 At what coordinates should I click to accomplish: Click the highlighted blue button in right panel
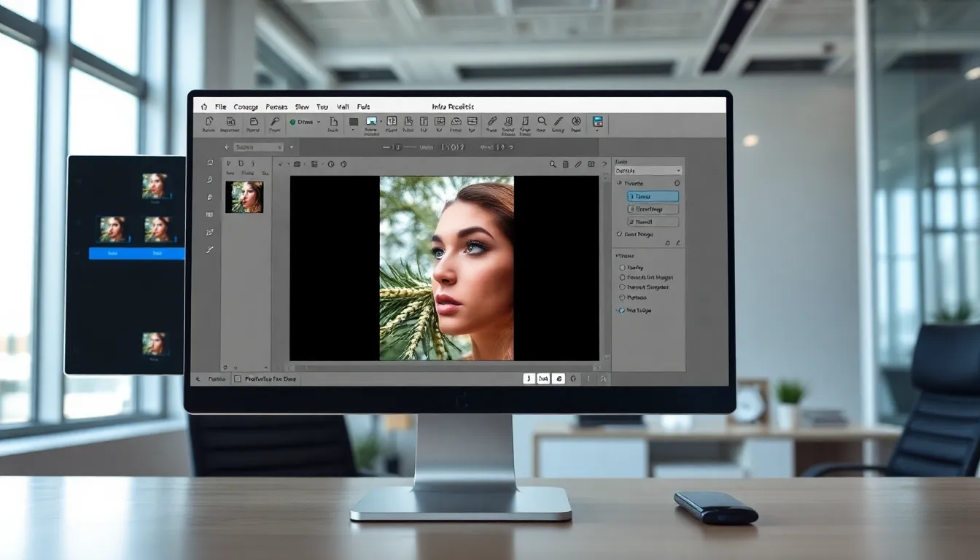653,196
